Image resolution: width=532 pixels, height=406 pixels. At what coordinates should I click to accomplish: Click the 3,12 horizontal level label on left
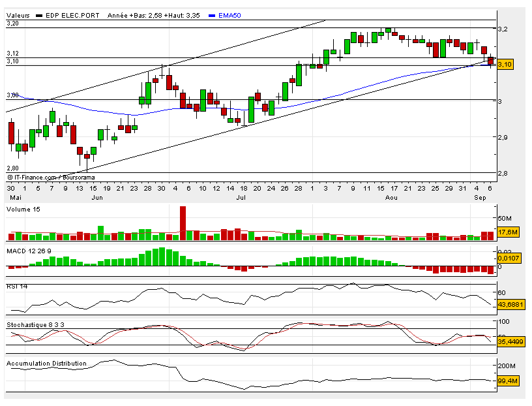coord(12,54)
